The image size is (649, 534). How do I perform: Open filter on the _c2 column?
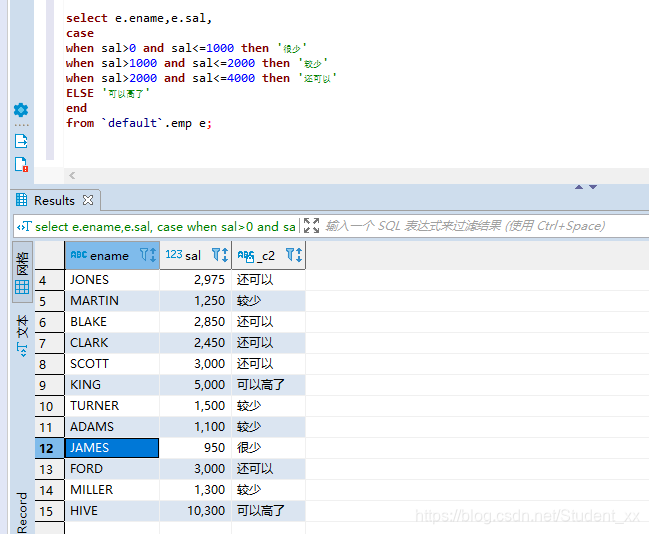290,254
